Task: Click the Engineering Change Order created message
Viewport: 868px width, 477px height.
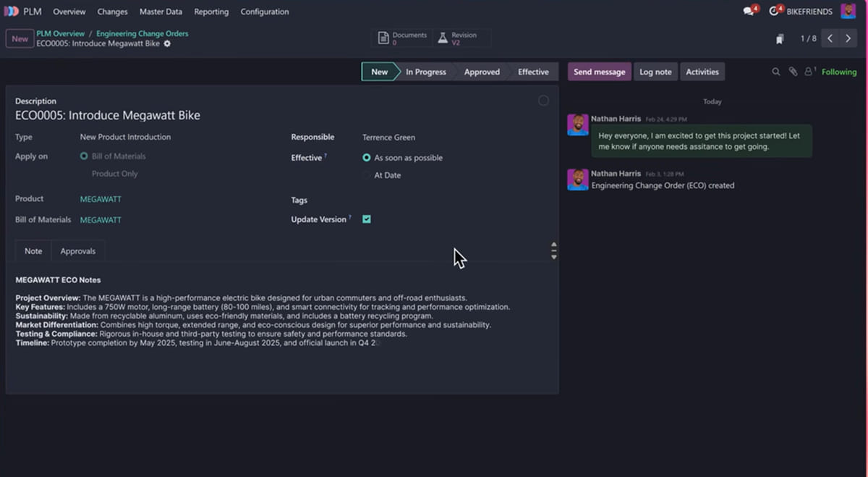Action: [663, 186]
